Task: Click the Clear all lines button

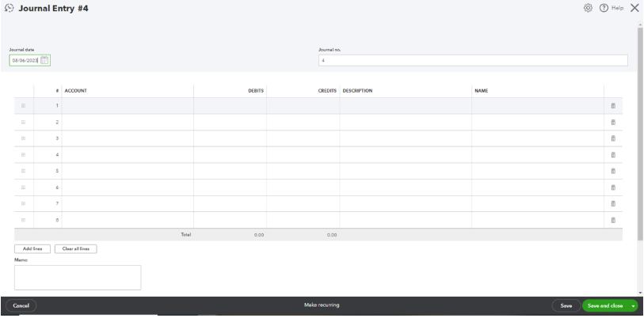Action: pos(75,248)
